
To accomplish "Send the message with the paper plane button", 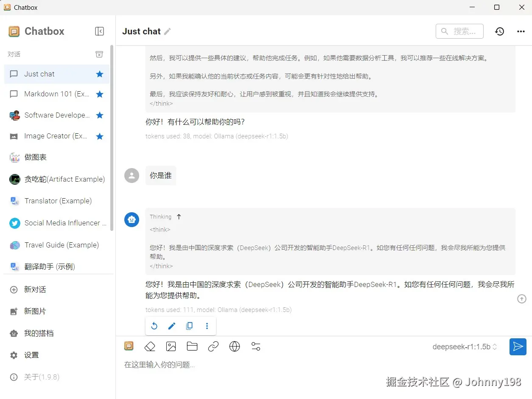I will (518, 347).
